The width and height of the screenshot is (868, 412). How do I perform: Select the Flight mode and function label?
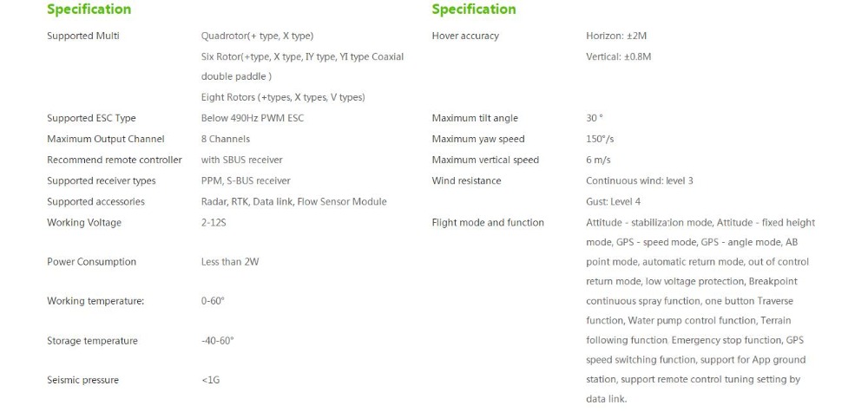tap(488, 223)
